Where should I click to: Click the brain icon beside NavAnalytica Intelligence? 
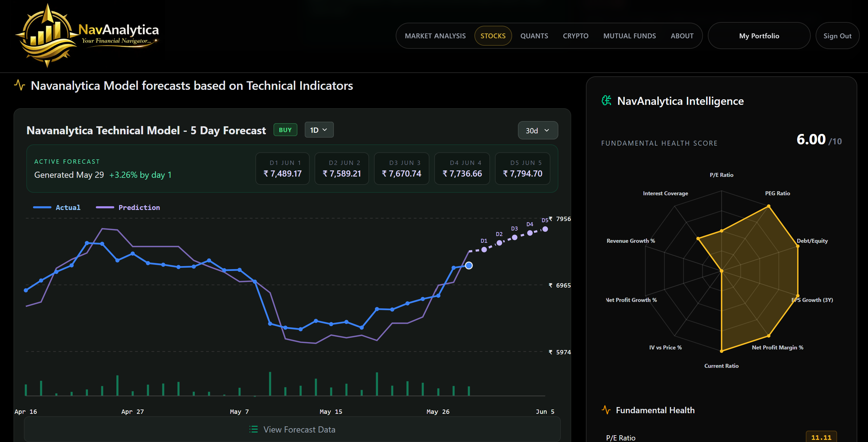[606, 101]
